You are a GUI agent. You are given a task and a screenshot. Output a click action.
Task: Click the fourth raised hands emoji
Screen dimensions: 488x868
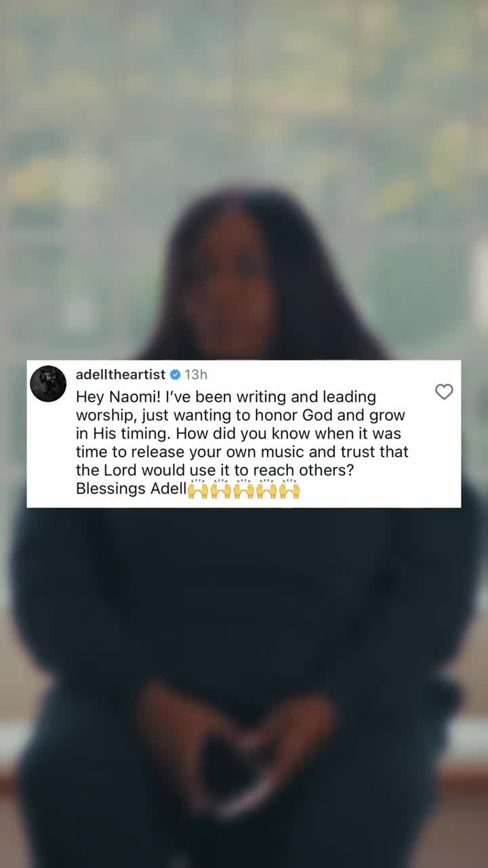click(266, 489)
